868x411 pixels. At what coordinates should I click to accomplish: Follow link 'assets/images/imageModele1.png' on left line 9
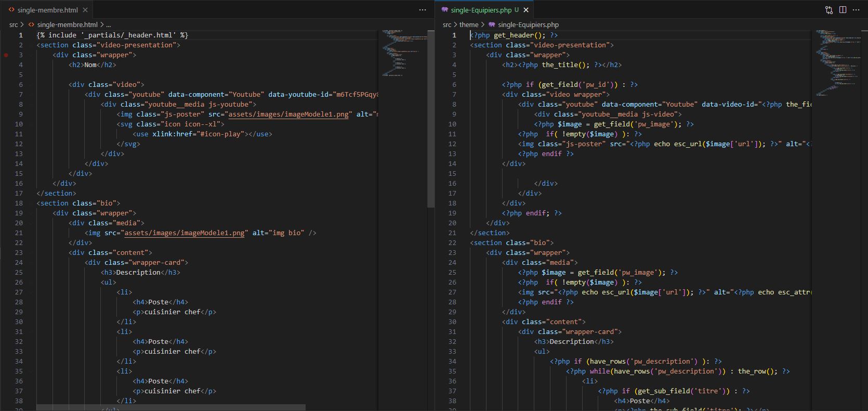288,114
